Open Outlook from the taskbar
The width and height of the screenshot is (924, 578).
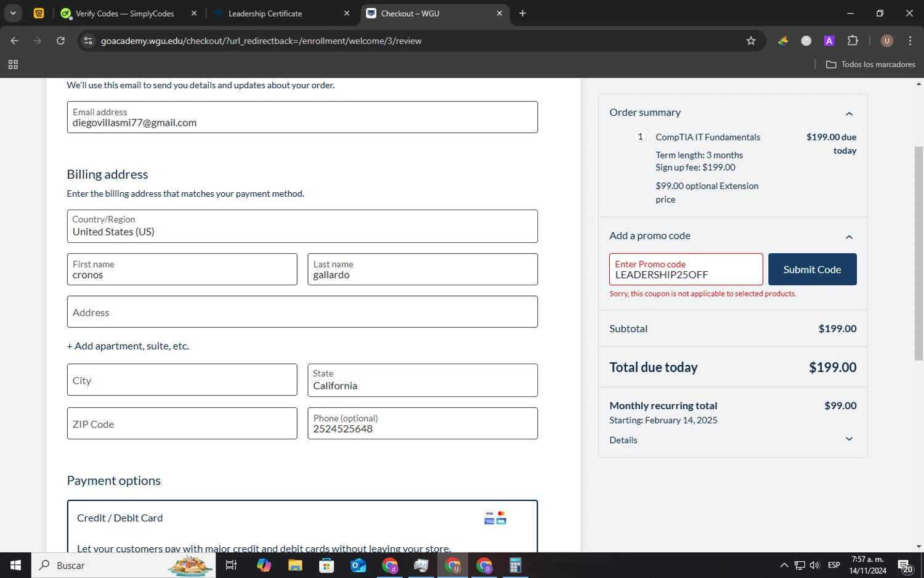point(358,565)
